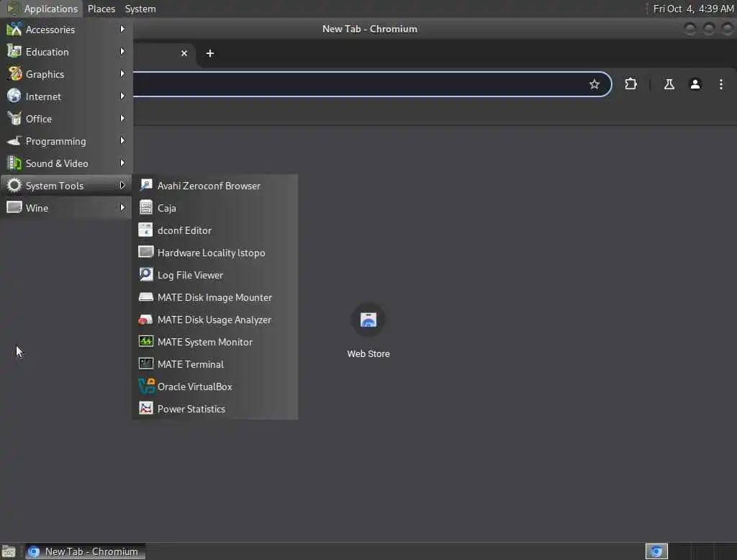Image resolution: width=737 pixels, height=560 pixels.
Task: Open a new Chromium tab
Action: [210, 53]
